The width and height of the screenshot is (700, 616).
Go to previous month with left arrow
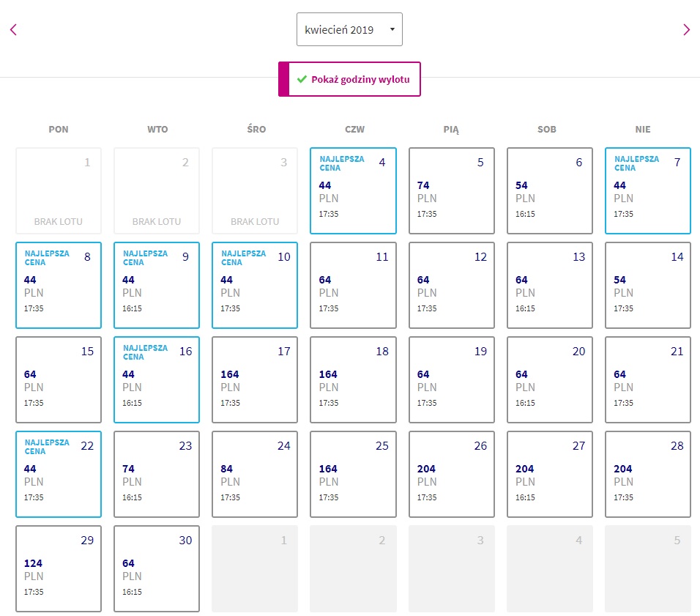[13, 29]
